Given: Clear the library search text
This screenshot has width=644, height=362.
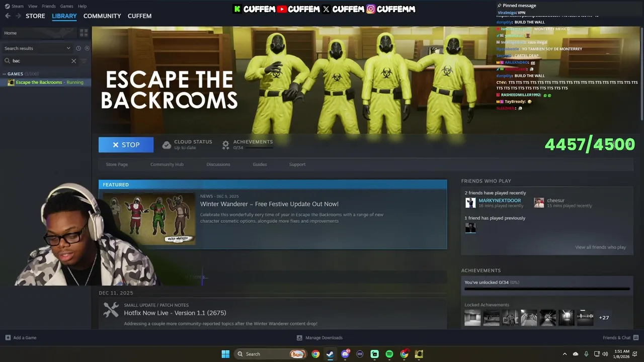Looking at the screenshot, I should 73,61.
